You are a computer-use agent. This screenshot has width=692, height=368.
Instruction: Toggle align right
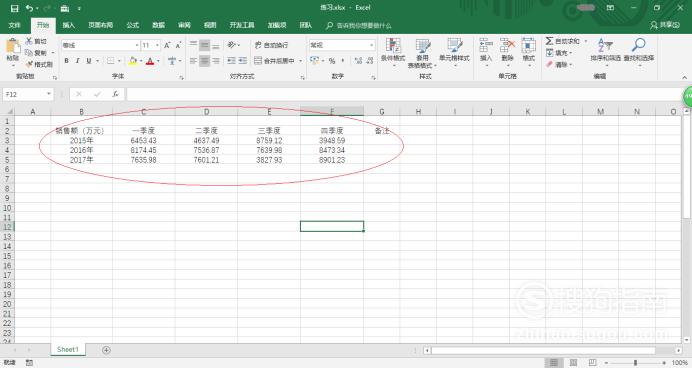[216, 61]
